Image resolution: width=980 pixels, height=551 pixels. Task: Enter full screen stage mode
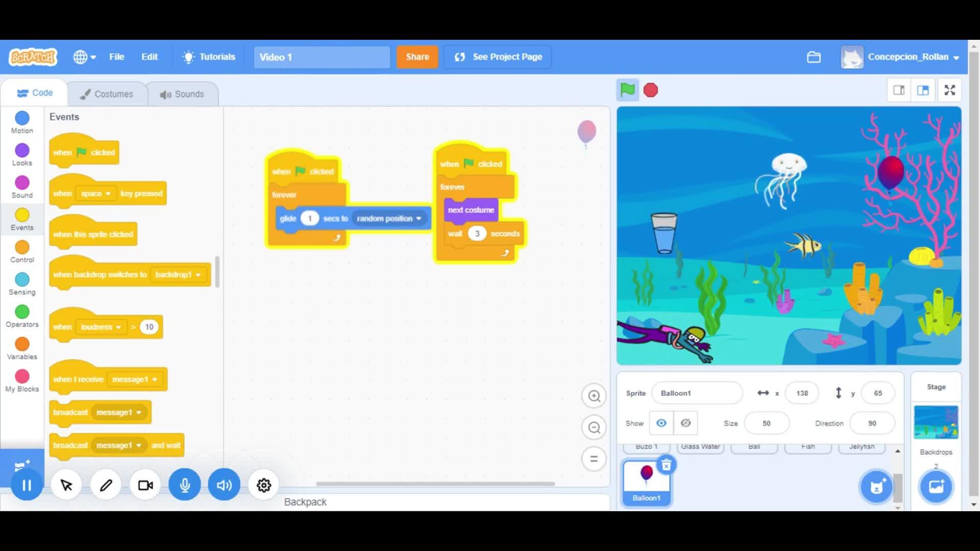click(949, 90)
